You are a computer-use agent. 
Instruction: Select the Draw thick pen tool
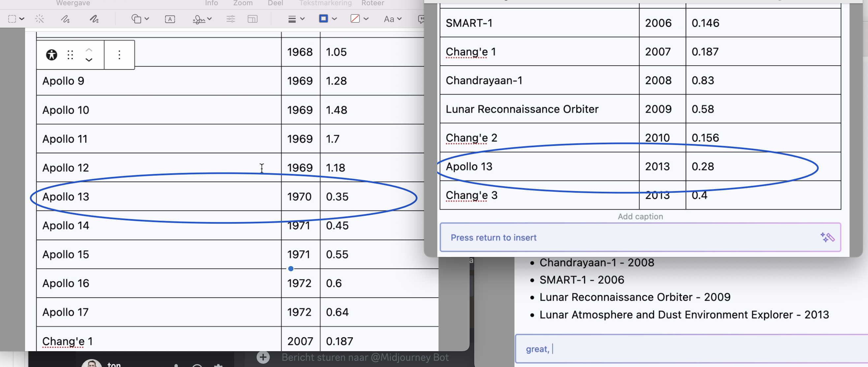[94, 19]
